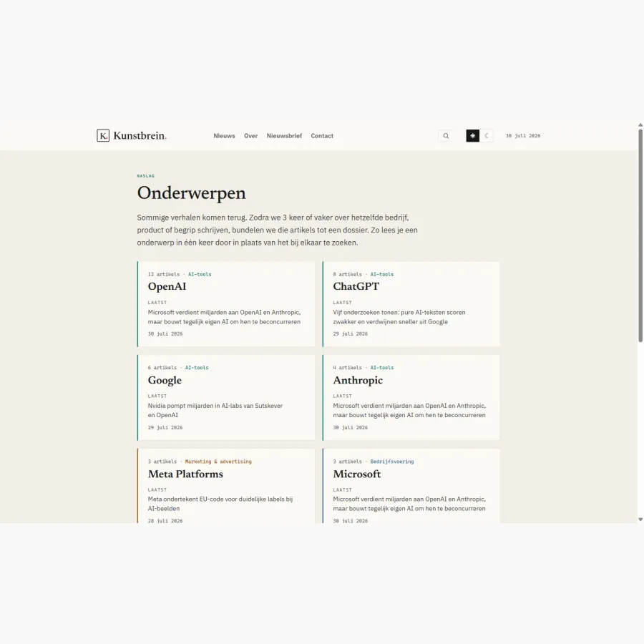Click '4 artikels' count on Anthropic card

[348, 368]
